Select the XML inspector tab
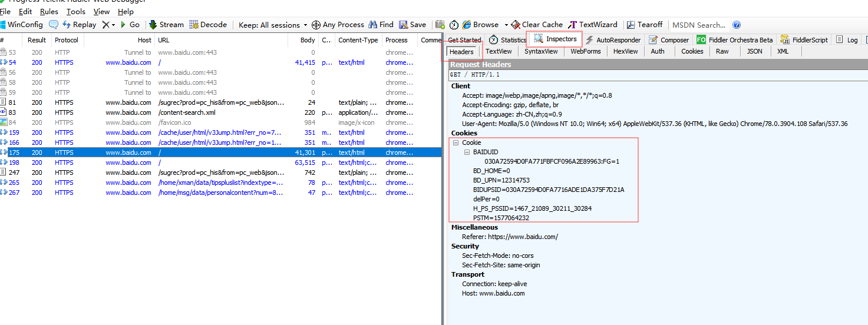Screen dimensions: 868x325 [x=783, y=51]
